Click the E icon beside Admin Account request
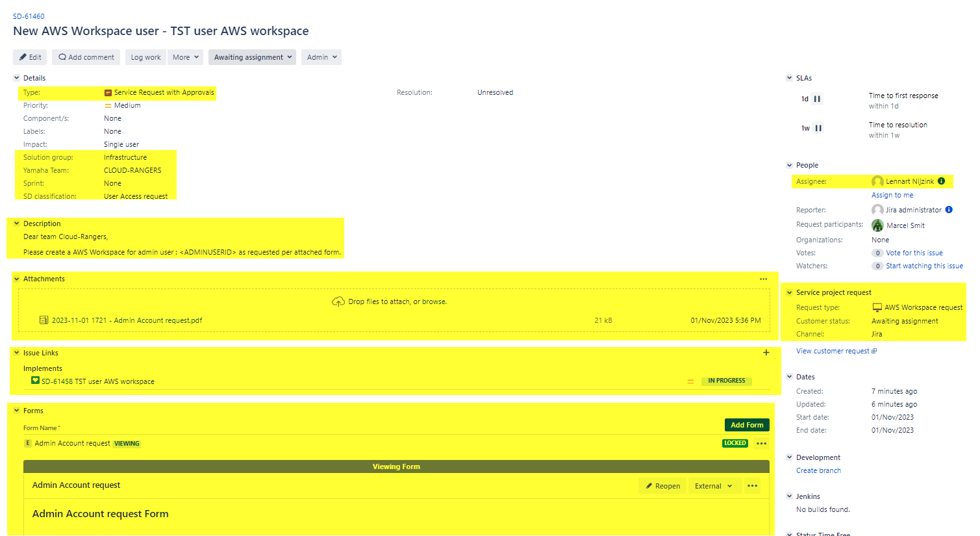 [x=28, y=443]
